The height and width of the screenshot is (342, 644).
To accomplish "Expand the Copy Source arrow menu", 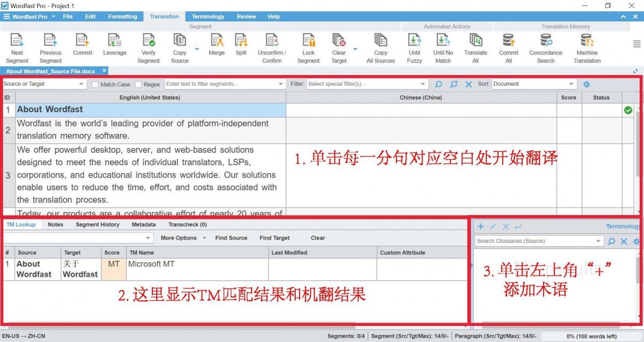I will click(x=196, y=49).
